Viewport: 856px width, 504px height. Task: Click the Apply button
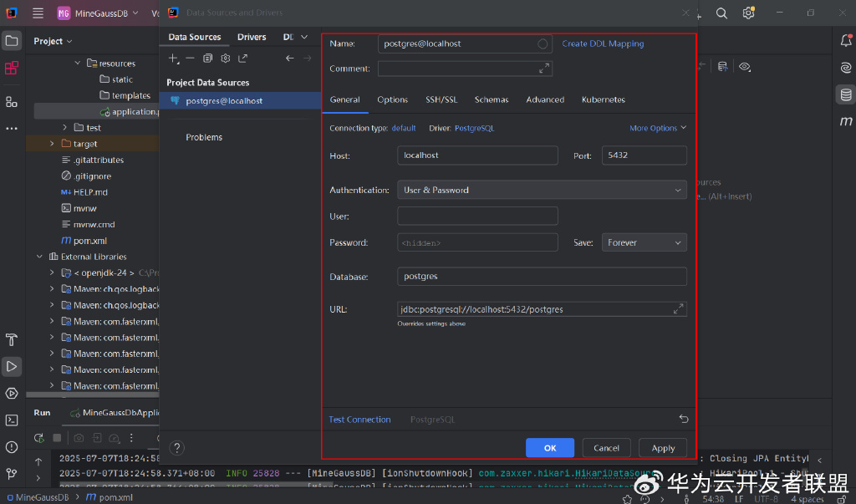coord(663,448)
